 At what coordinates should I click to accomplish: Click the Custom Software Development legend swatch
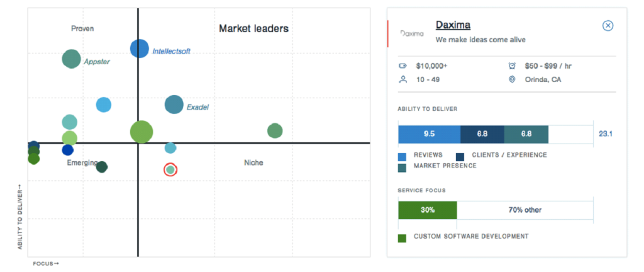coord(402,238)
